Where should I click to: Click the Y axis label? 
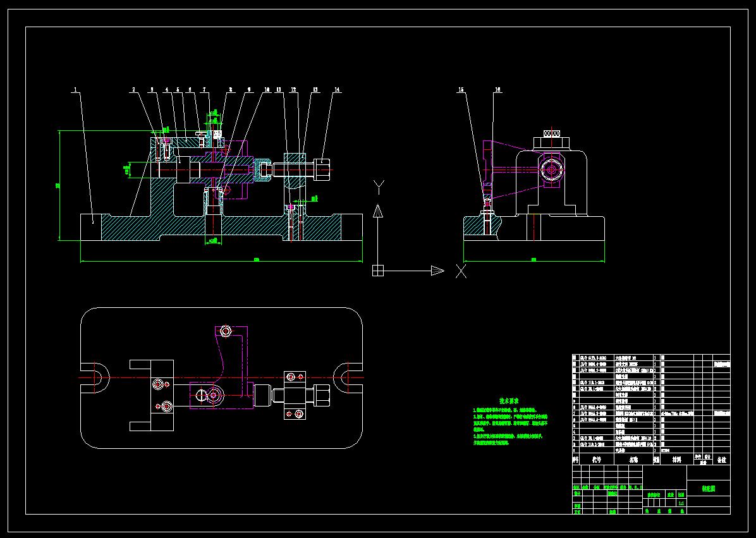pyautogui.click(x=379, y=188)
